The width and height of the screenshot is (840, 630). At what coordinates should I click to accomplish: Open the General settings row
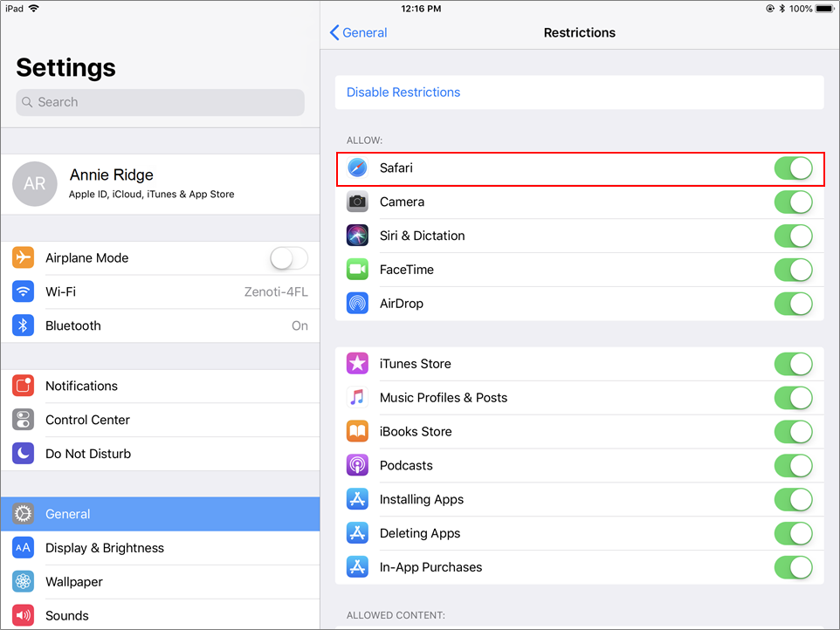pyautogui.click(x=160, y=514)
